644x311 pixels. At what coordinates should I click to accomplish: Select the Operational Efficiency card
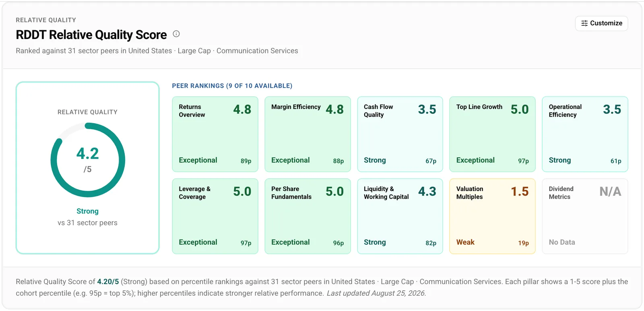pos(585,134)
